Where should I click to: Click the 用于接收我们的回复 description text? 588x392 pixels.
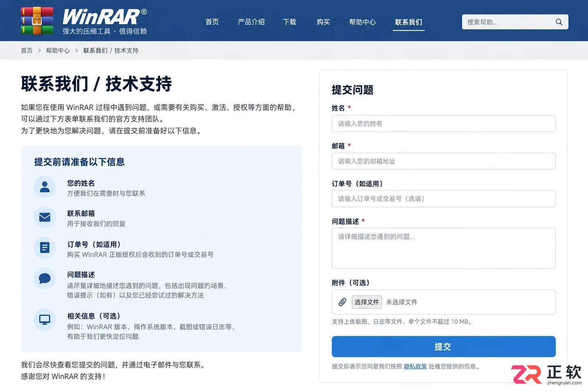tap(96, 224)
